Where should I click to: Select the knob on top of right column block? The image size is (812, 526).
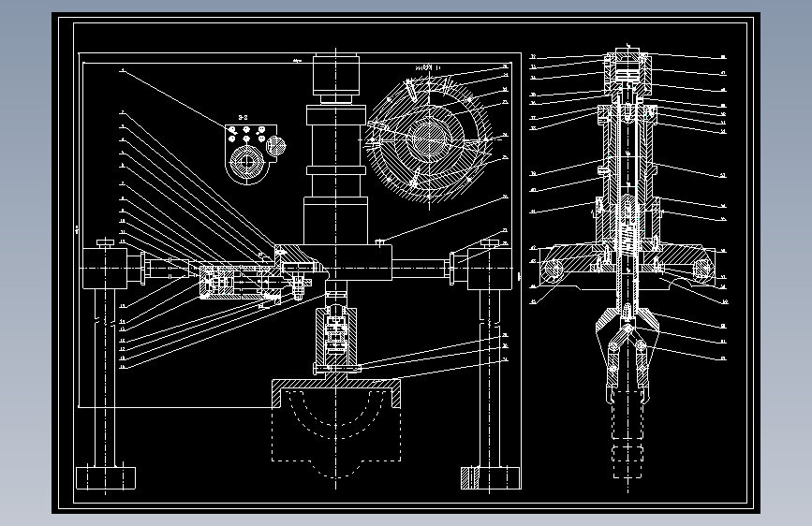pos(490,242)
